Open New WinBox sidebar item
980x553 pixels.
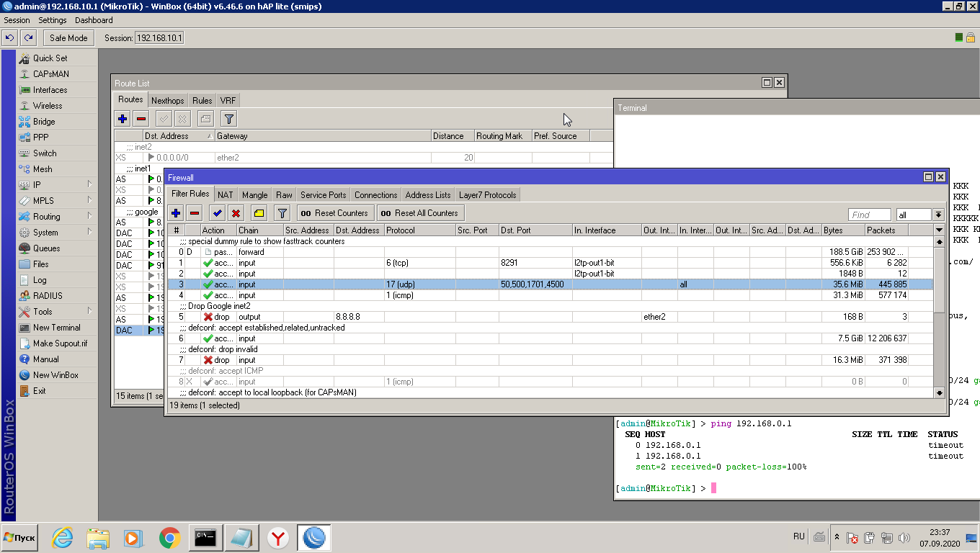click(56, 375)
